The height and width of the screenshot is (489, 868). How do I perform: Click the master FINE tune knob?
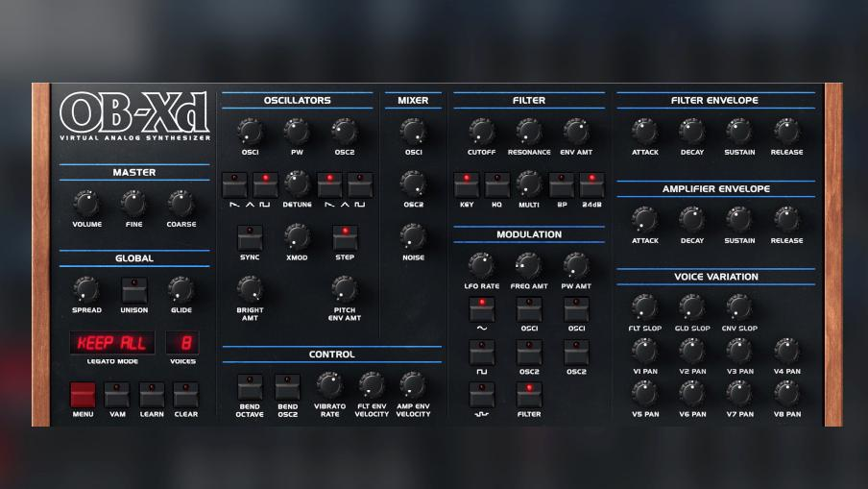tap(133, 204)
